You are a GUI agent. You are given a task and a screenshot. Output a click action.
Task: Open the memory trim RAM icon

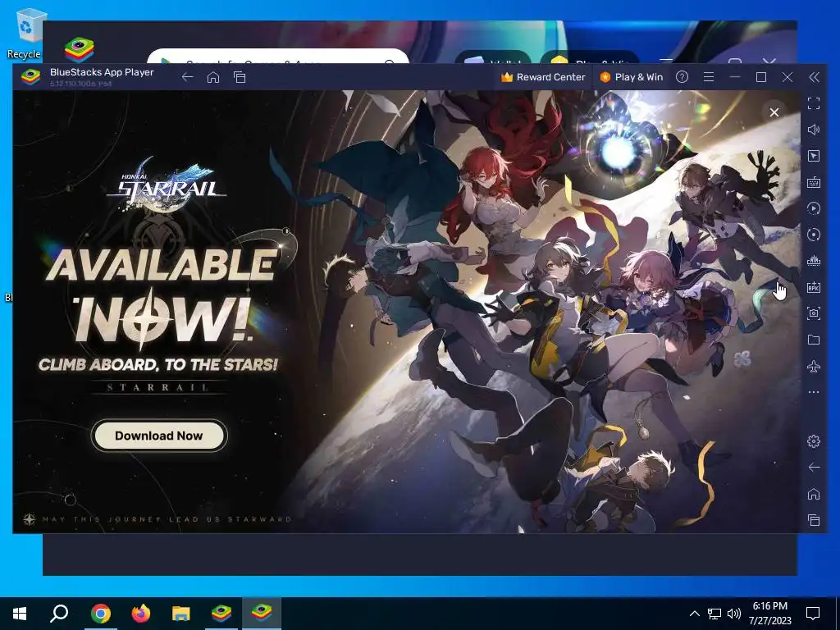coord(814,261)
